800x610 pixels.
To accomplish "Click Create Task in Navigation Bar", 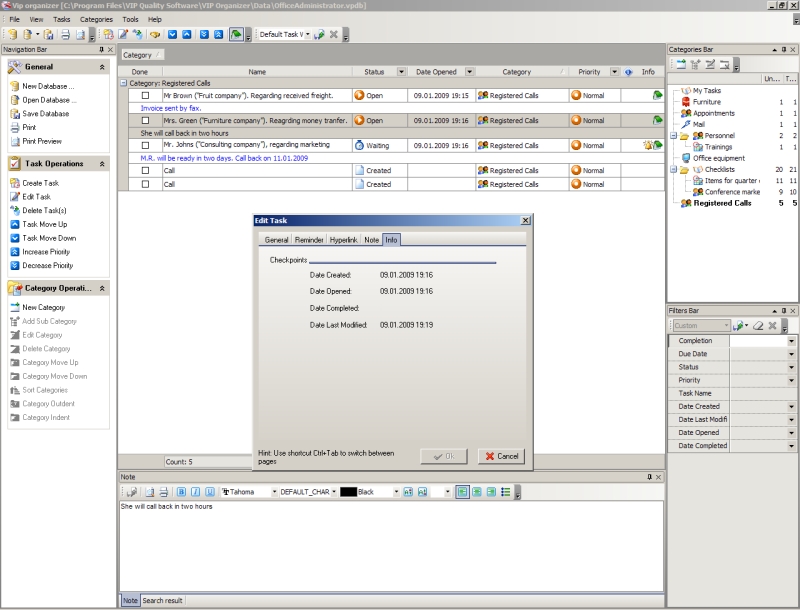I will click(40, 183).
